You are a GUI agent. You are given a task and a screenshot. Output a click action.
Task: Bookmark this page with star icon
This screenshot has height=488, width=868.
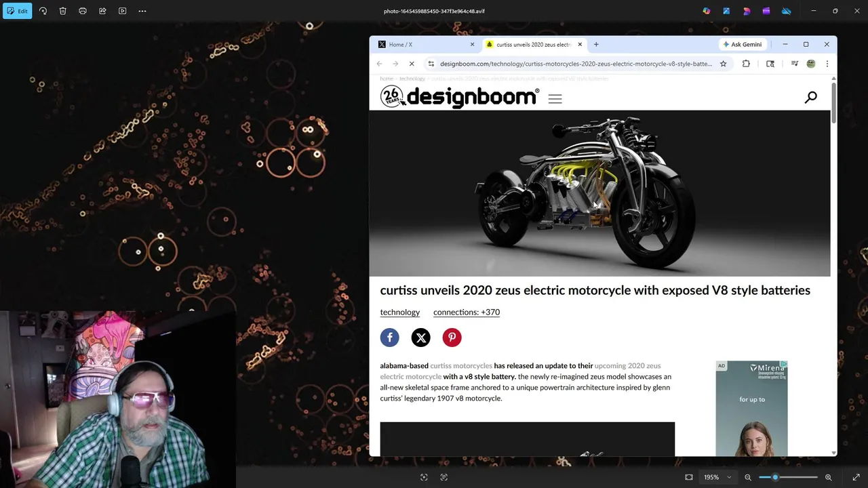(x=723, y=64)
